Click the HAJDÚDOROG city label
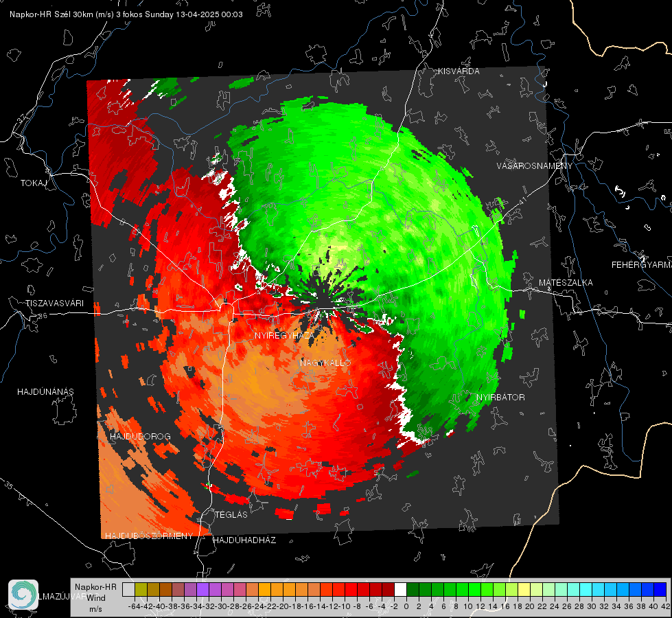The height and width of the screenshot is (618, 672). click(x=140, y=436)
